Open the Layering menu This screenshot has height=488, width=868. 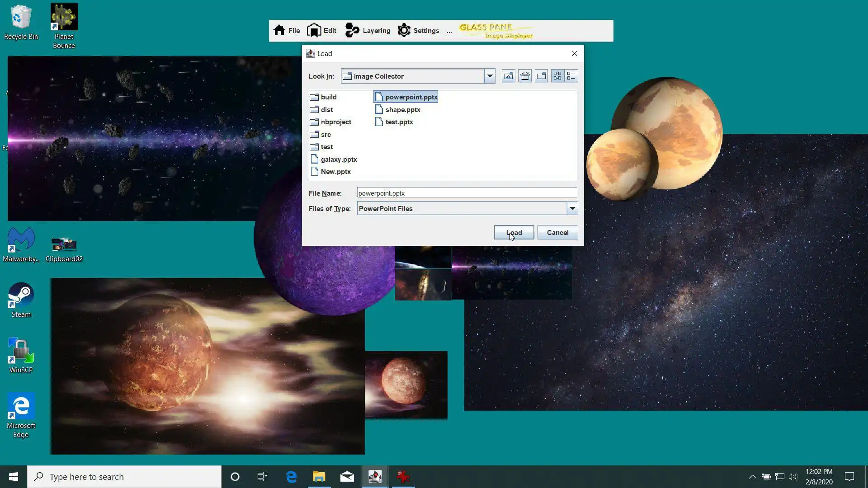pos(368,31)
